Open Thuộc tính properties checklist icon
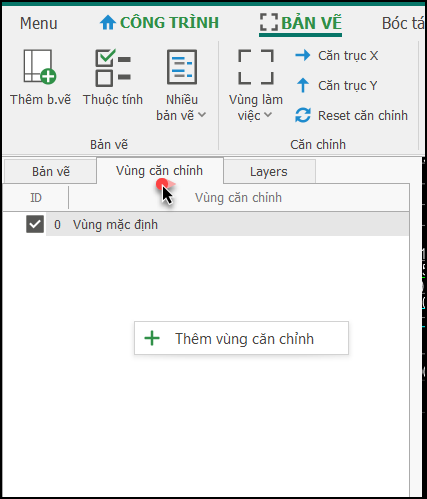Viewport: 427px width, 499px height. click(113, 68)
